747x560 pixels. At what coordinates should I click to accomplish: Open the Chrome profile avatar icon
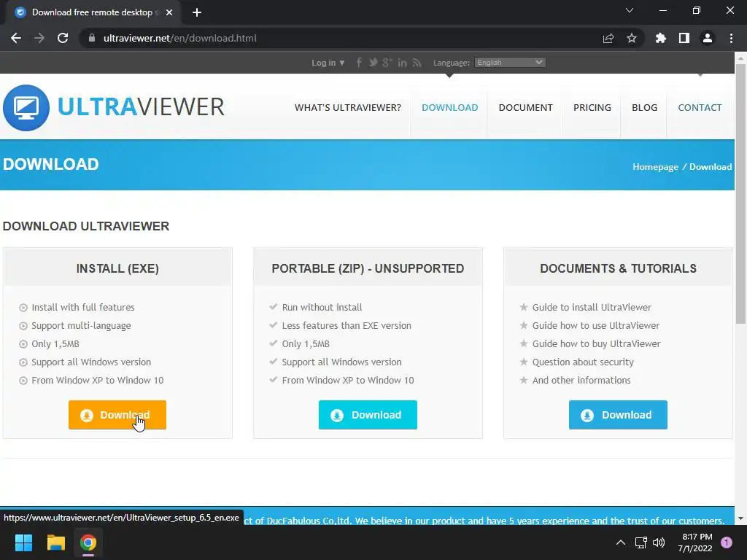[x=708, y=38]
